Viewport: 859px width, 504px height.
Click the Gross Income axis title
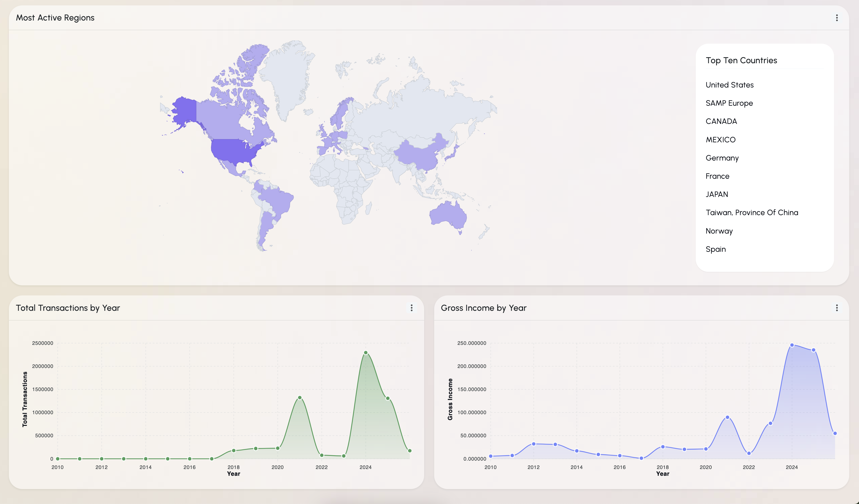[x=450, y=399]
